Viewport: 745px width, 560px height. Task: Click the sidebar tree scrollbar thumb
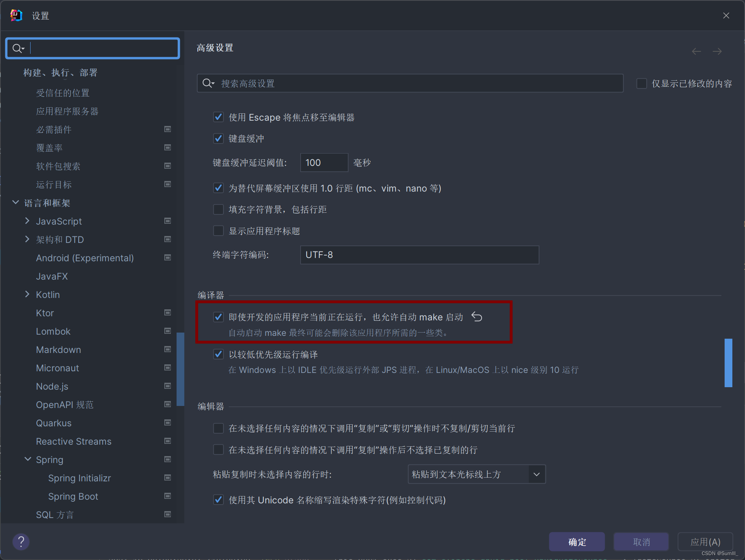point(180,369)
